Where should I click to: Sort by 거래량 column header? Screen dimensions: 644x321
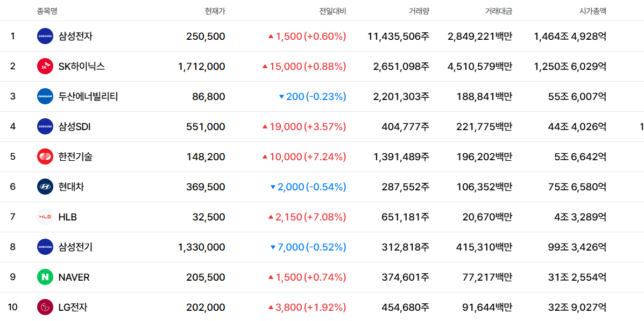[419, 11]
